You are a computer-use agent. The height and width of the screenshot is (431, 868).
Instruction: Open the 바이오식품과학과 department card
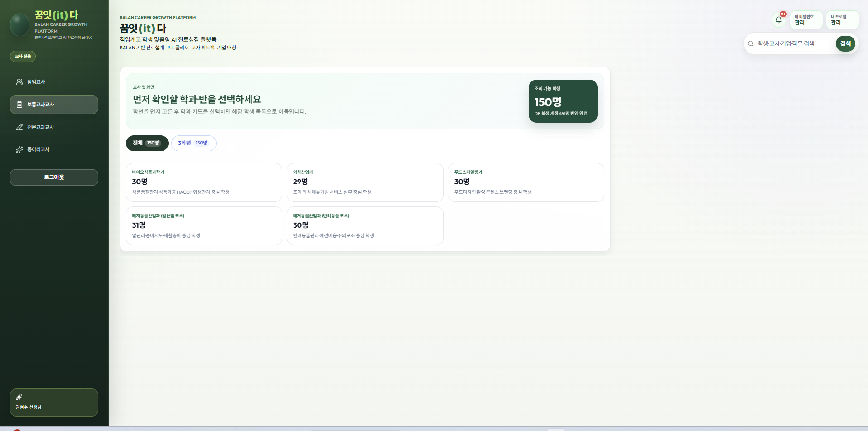coord(204,182)
